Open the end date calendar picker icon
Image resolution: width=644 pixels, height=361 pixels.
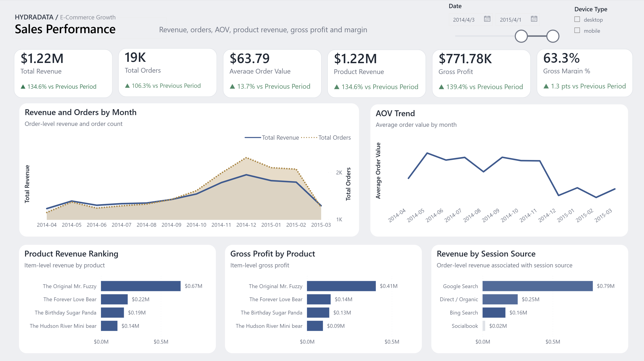[534, 19]
